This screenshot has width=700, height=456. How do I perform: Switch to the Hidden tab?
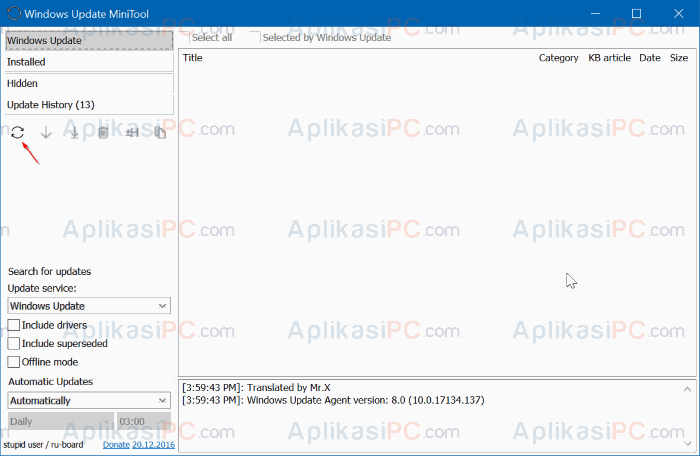click(x=89, y=83)
